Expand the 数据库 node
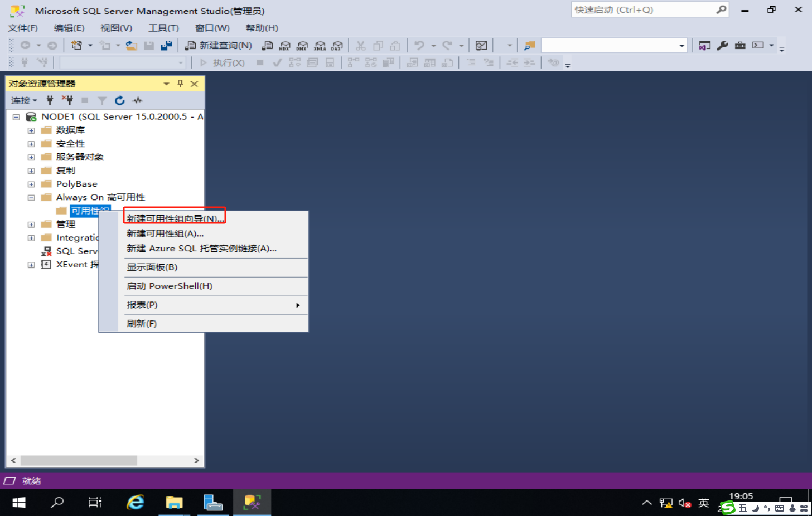Image resolution: width=812 pixels, height=516 pixels. 31,130
